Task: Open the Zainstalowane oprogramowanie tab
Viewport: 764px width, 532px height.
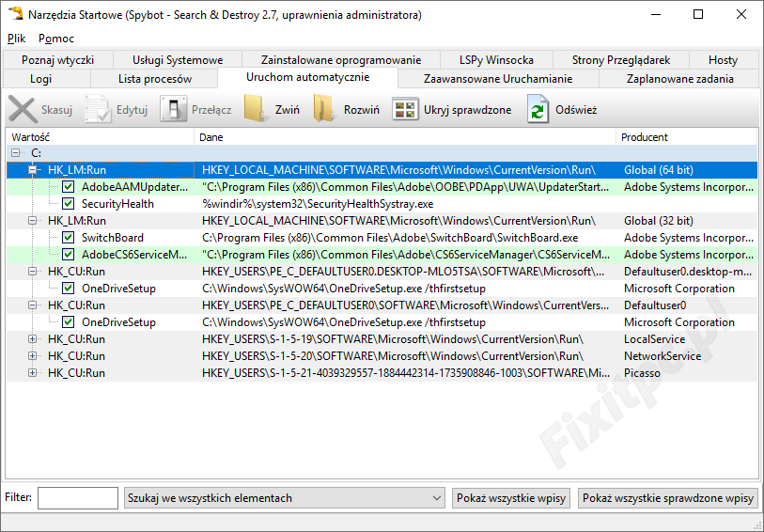Action: pyautogui.click(x=341, y=60)
